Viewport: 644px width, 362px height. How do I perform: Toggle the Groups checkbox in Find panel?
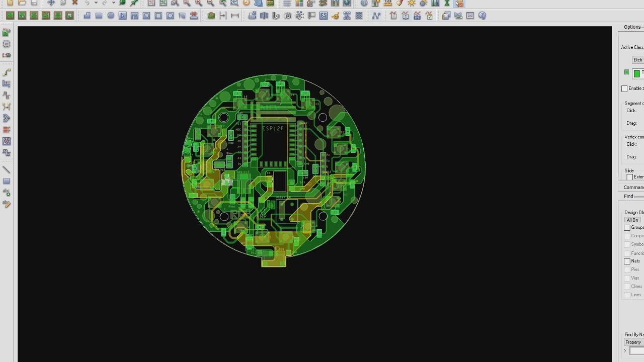pos(627,227)
